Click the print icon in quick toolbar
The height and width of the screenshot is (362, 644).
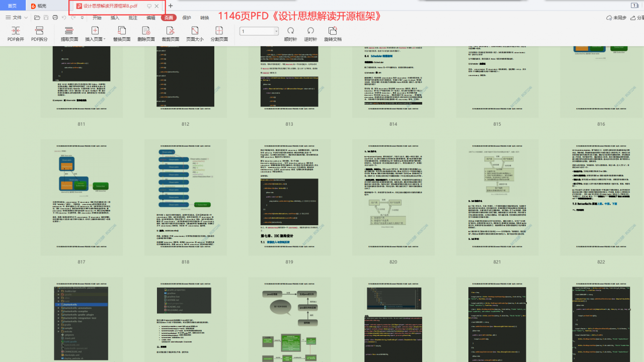[x=55, y=18]
